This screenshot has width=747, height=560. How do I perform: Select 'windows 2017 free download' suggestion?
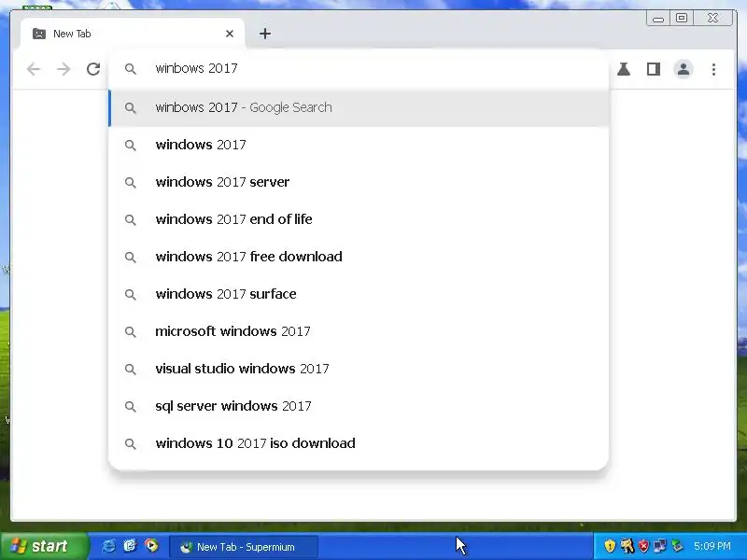[359, 257]
